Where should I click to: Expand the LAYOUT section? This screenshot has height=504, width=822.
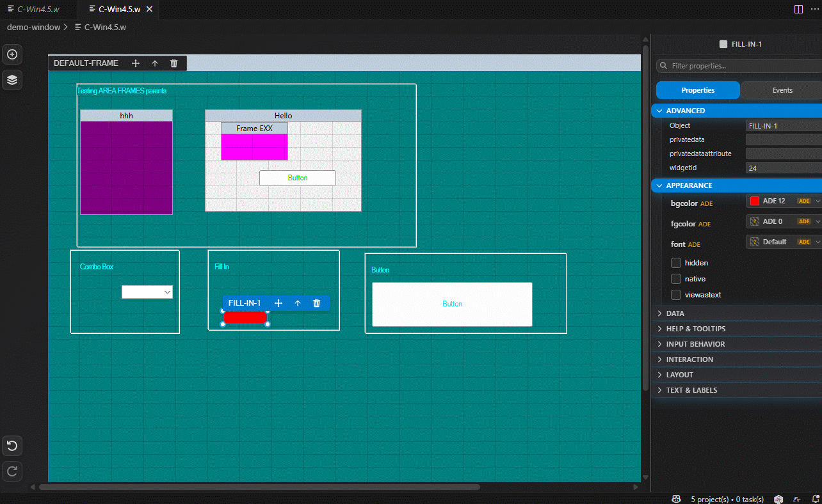679,375
